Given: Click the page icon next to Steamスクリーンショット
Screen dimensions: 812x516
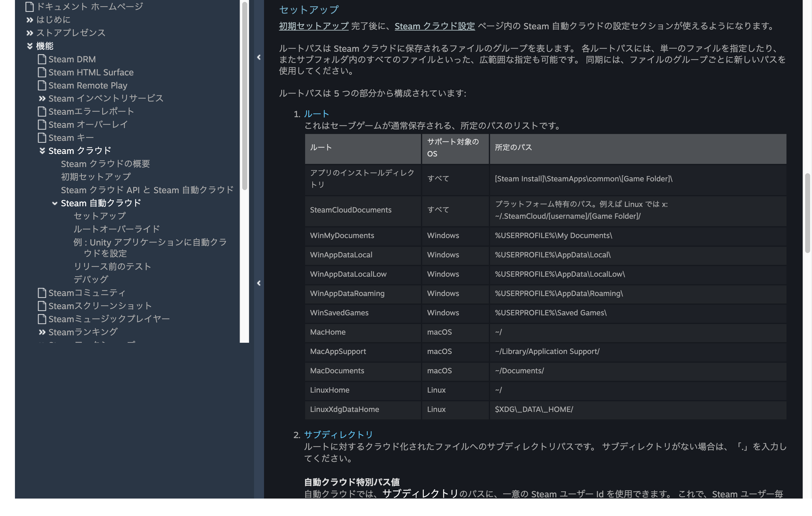Looking at the screenshot, I should (42, 306).
